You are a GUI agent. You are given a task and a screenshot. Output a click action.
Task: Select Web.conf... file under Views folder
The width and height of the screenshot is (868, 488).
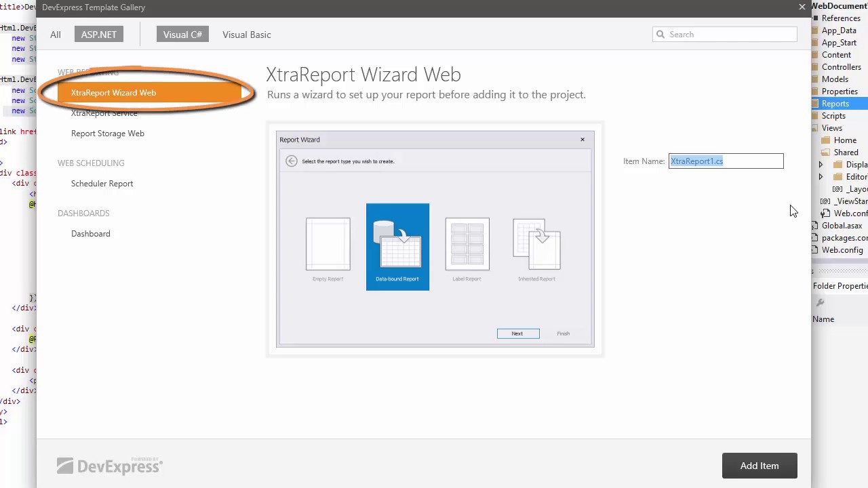[x=850, y=213]
